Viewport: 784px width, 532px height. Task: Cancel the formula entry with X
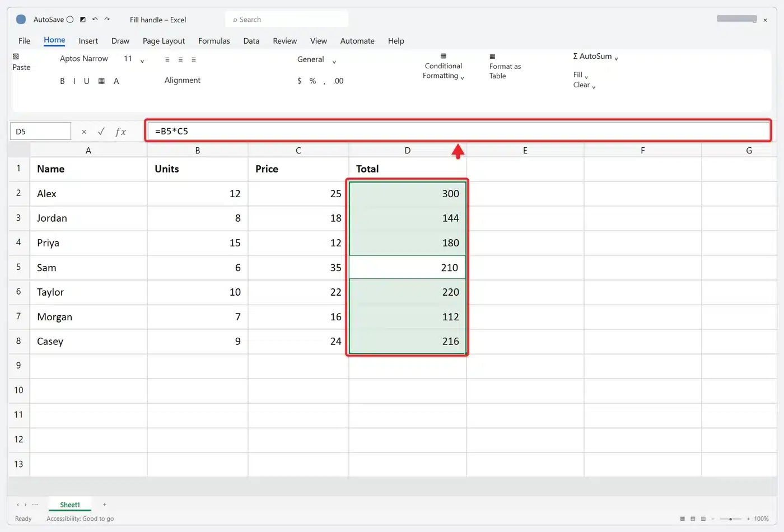tap(84, 132)
